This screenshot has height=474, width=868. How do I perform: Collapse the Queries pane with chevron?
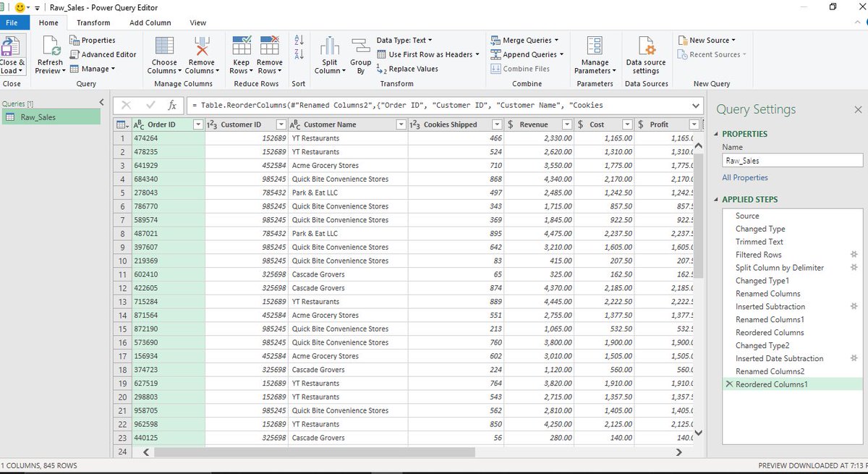101,103
